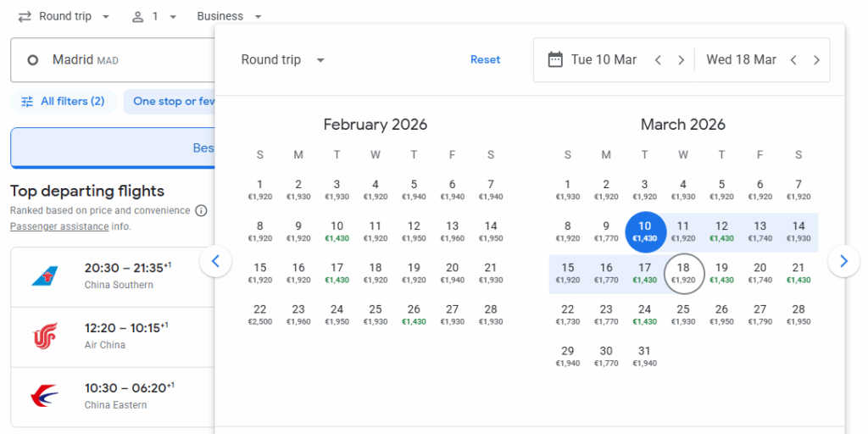Select February 17 in calendar
This screenshot has width=868, height=434.
[337, 274]
